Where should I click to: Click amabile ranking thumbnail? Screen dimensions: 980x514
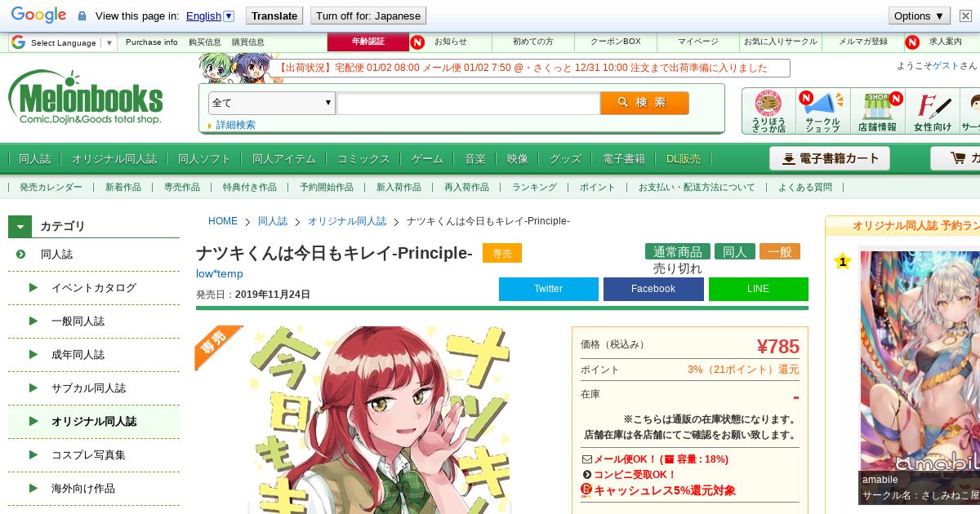(919, 360)
